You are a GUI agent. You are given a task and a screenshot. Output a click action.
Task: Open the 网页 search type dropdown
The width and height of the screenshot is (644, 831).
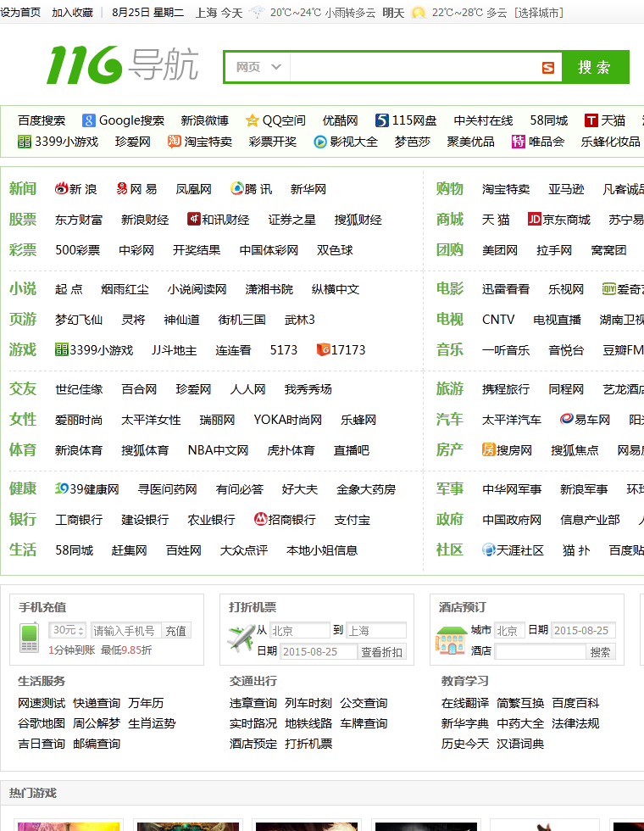(258, 67)
